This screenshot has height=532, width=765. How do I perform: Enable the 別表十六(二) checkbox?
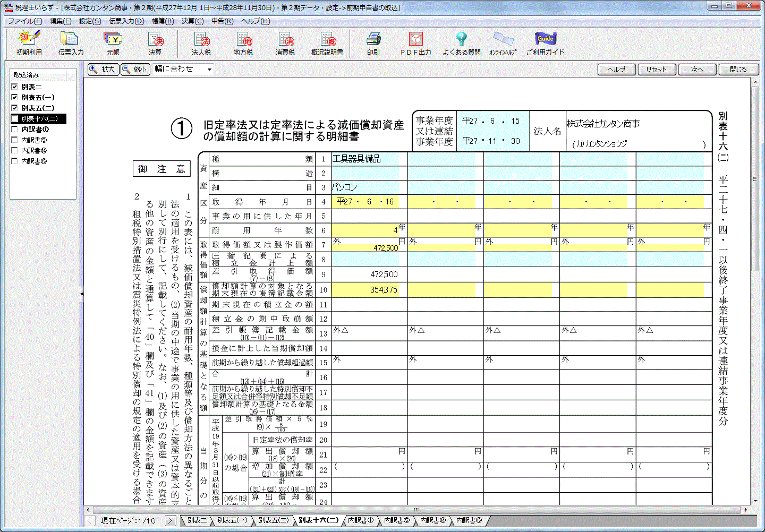15,119
